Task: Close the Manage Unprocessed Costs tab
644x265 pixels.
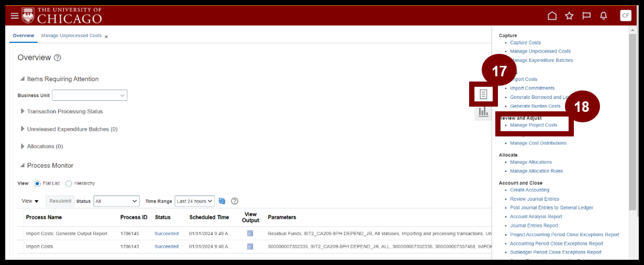Action: (x=106, y=37)
